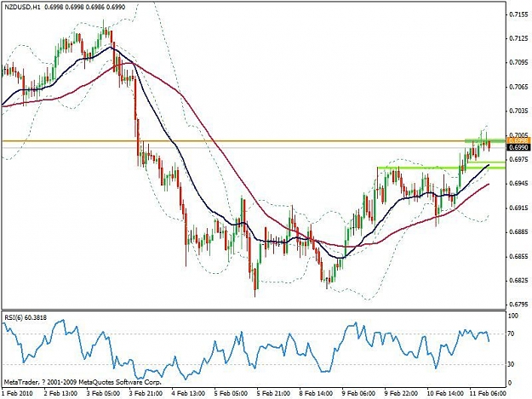Click the RSI scale value 70
Viewport: 532px width, 399px height.
coord(512,334)
